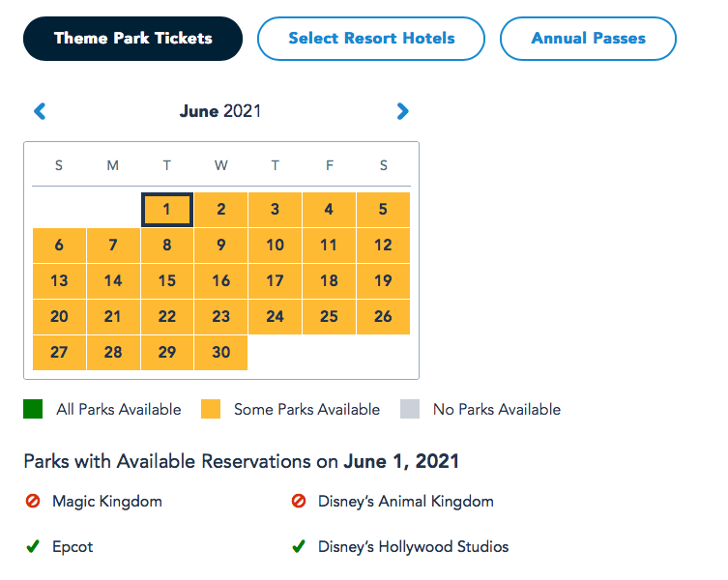Image resolution: width=728 pixels, height=580 pixels.
Task: Select Saturday June 5
Action: [x=383, y=210]
